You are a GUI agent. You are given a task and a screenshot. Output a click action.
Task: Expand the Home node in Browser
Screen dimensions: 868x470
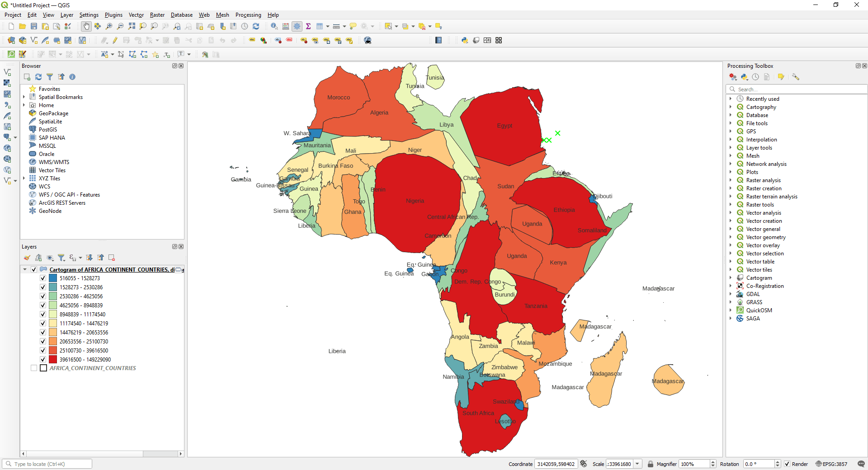coord(24,105)
